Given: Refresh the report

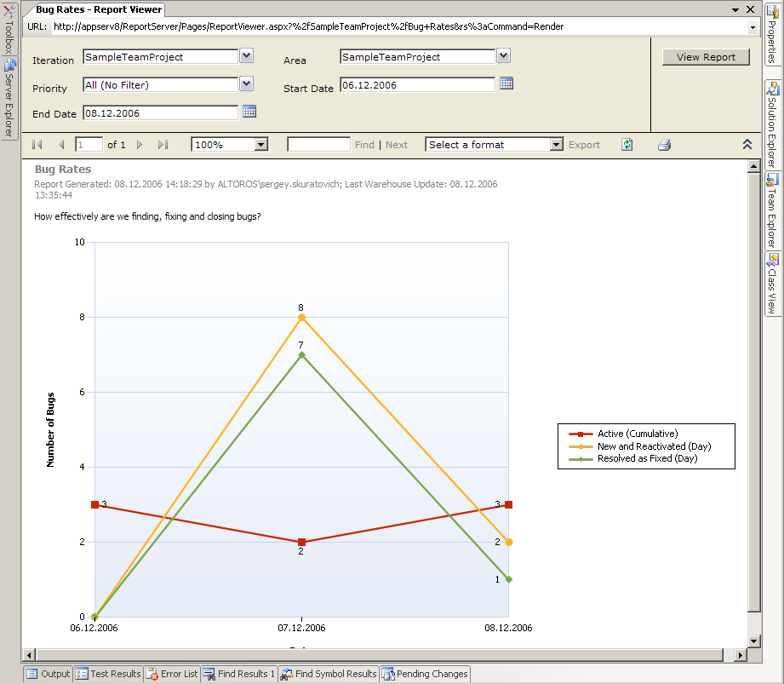Looking at the screenshot, I should tap(627, 145).
